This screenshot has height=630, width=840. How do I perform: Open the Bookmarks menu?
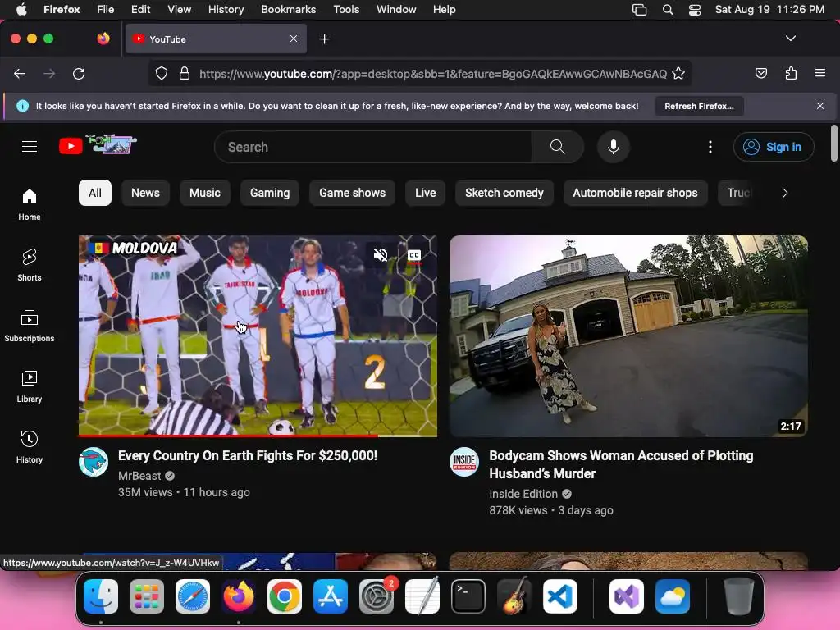click(x=288, y=10)
